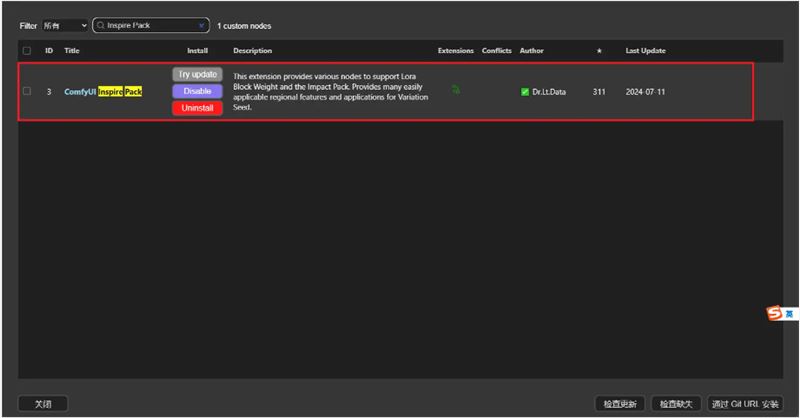This screenshot has width=800, height=418.
Task: Tick the ComfyUI Inspire Pack row checkbox
Action: pyautogui.click(x=27, y=91)
